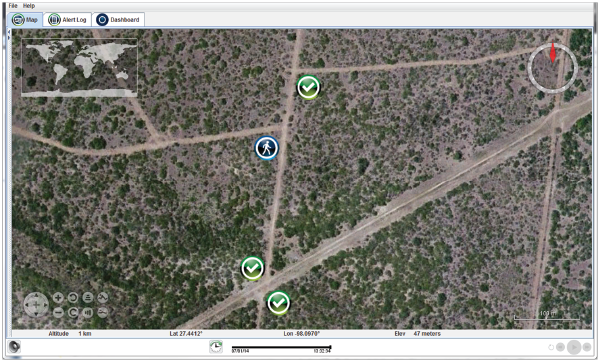Screen dimensions: 600x362
Task: Click the fast-forward playback button
Action: pyautogui.click(x=587, y=347)
